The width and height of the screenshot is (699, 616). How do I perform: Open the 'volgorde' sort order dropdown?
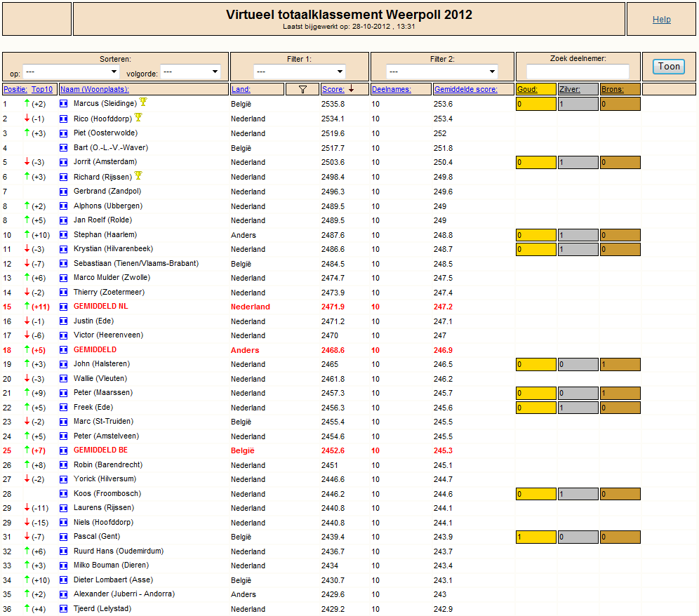[190, 72]
